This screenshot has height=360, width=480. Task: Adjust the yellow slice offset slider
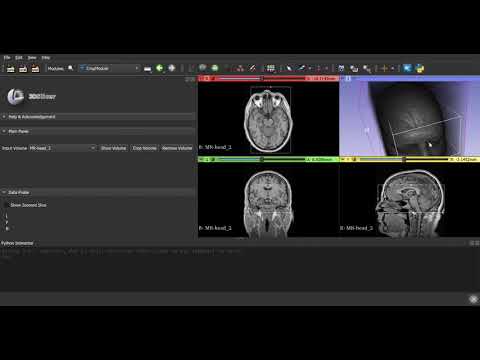click(x=403, y=159)
